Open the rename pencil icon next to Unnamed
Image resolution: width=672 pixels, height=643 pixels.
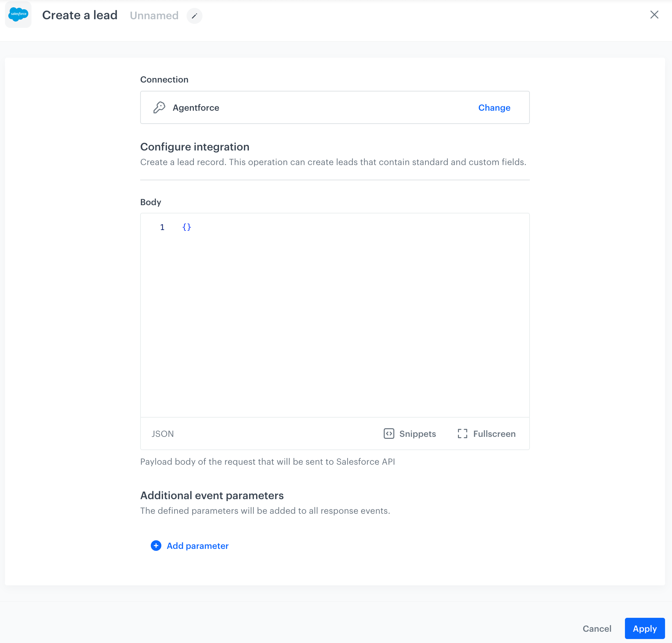pos(194,16)
